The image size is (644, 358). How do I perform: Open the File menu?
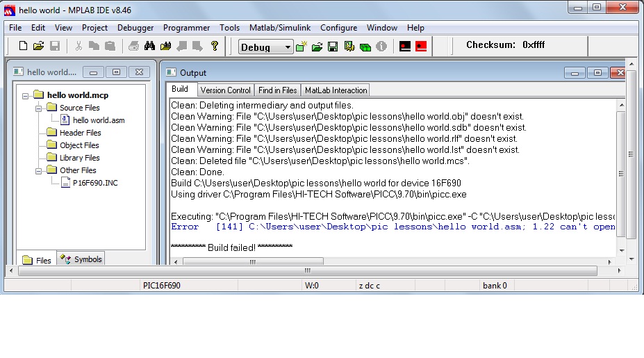point(15,28)
